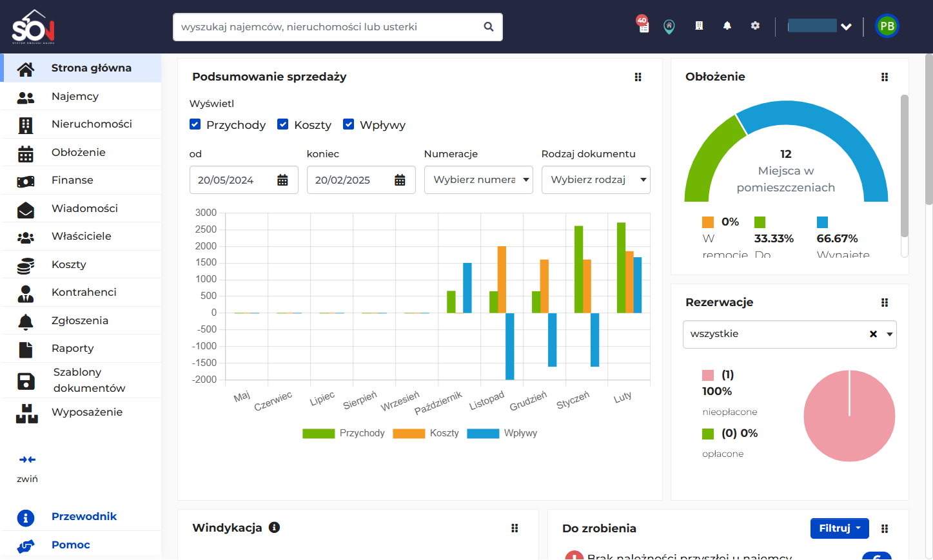Screen dimensions: 933x560
Task: Open Szablony dokumentów in sidebar
Action: (81, 380)
